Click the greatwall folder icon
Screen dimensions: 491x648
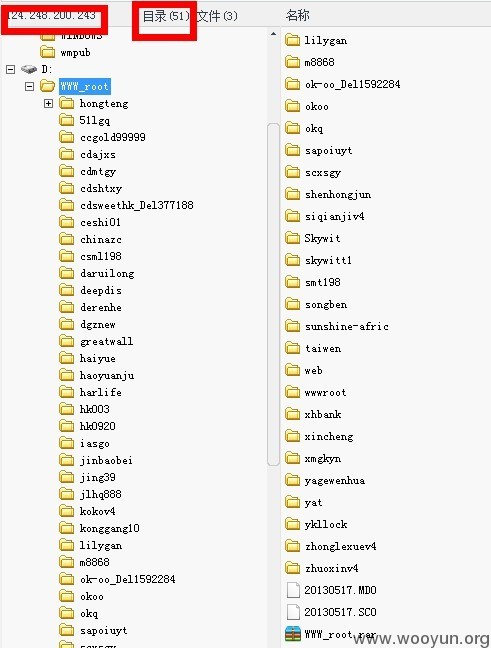coord(67,341)
